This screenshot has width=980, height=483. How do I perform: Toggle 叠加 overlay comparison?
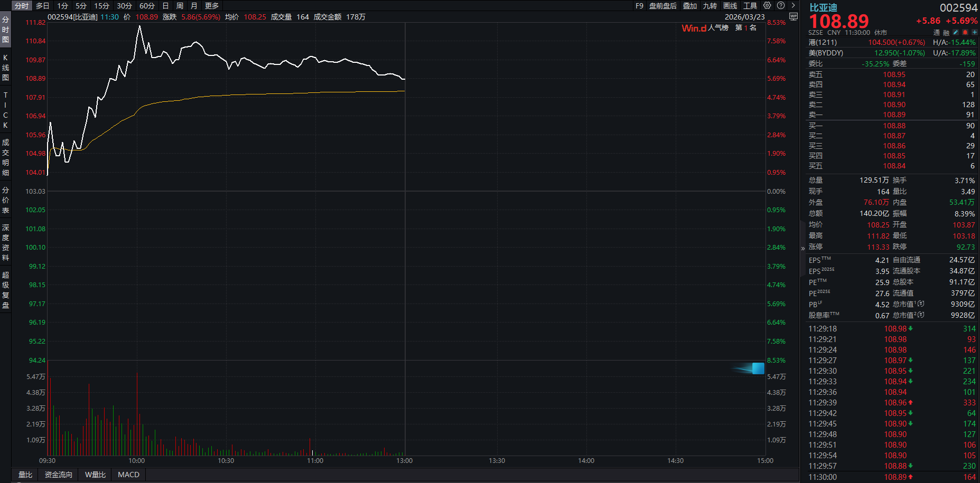(x=689, y=6)
